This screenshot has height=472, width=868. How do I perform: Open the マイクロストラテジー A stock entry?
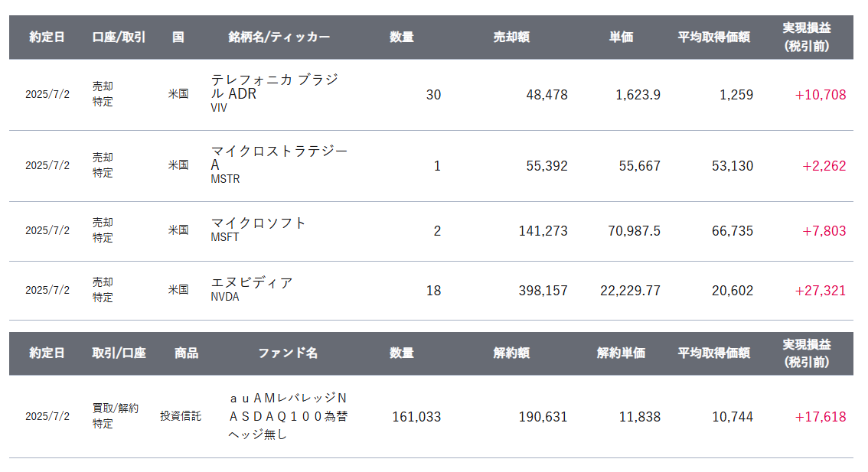[279, 158]
